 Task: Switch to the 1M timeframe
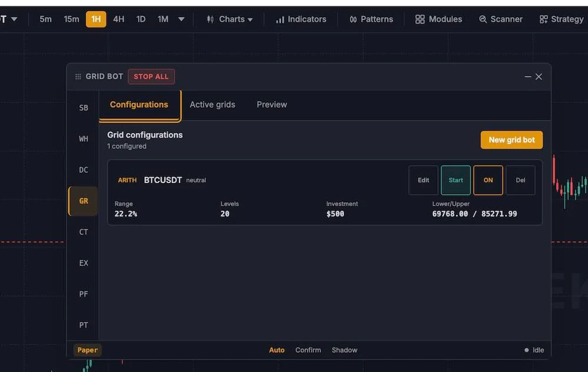pyautogui.click(x=163, y=19)
